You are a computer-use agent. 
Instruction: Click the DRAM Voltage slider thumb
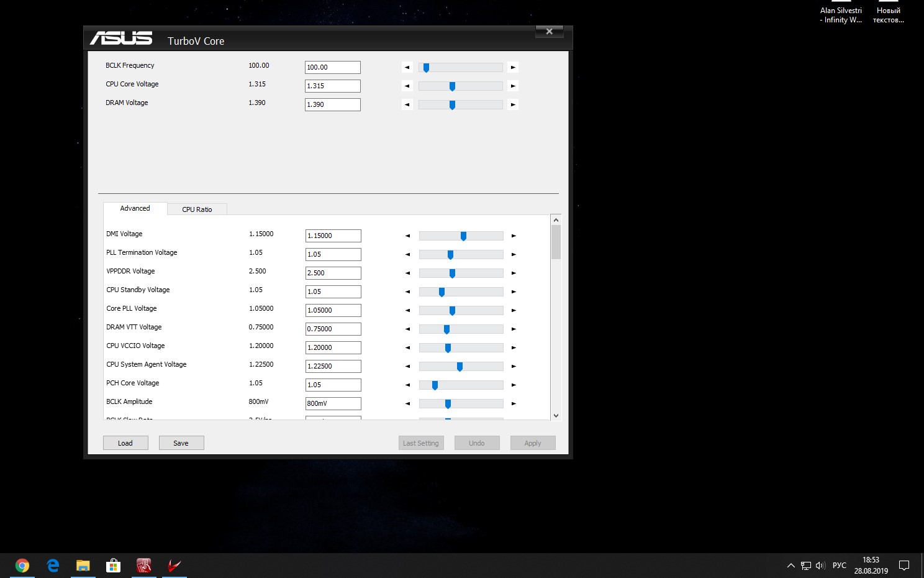coord(452,105)
